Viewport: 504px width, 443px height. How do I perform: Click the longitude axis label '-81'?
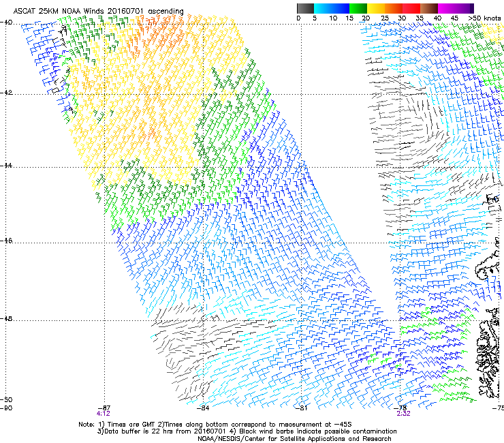[x=301, y=408]
